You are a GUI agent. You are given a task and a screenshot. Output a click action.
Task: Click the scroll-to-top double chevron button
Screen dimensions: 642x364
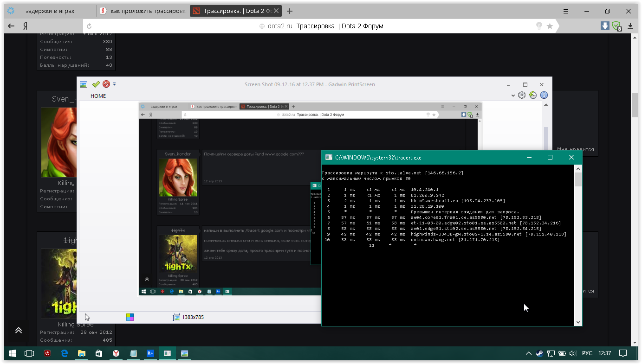19,331
